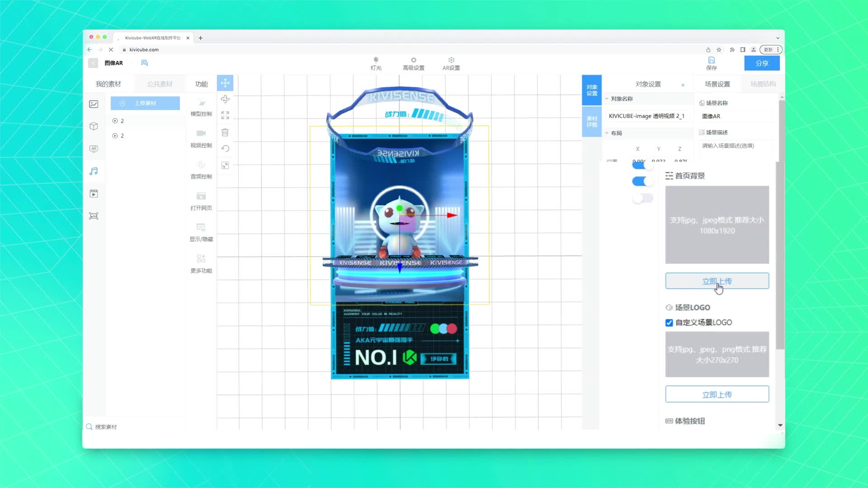This screenshot has width=868, height=488.
Task: Select the rotate tool icon
Action: [x=225, y=99]
